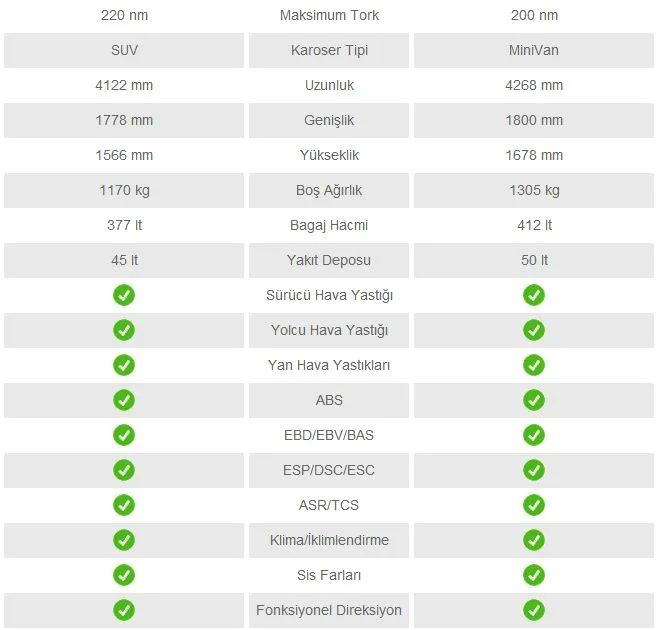Click the MiniVan's Fonksiyonel Direksiyon checkmark
The width and height of the screenshot is (659, 630).
(x=534, y=610)
